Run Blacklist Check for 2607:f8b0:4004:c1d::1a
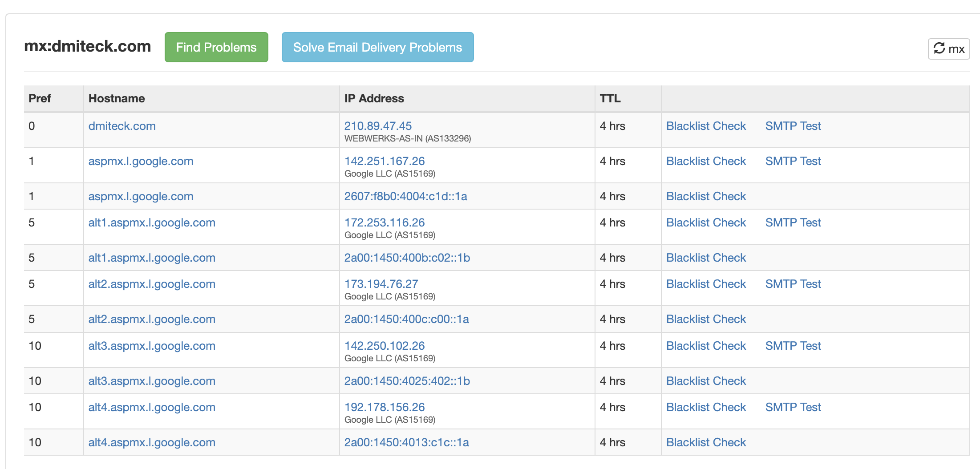This screenshot has width=980, height=469. click(706, 196)
